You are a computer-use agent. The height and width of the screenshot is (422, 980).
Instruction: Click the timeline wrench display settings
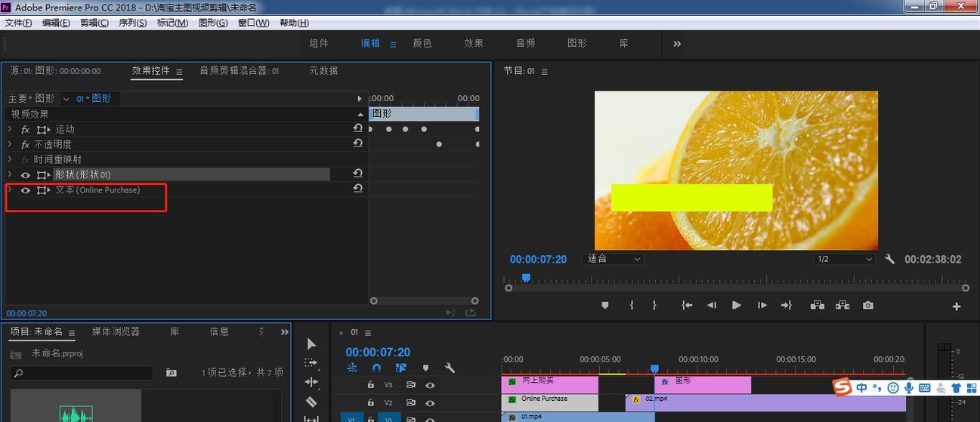[x=450, y=368]
